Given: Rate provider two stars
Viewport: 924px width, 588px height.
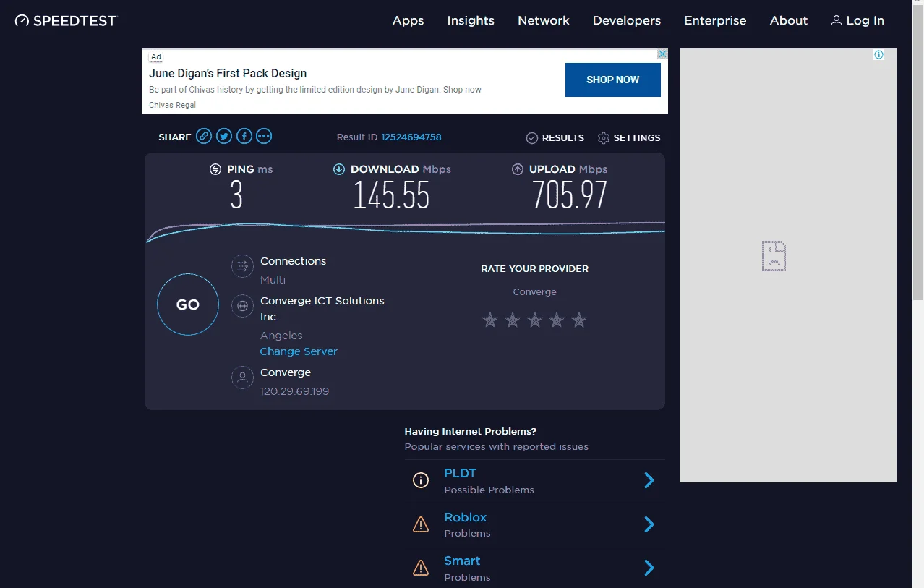Looking at the screenshot, I should 513,320.
